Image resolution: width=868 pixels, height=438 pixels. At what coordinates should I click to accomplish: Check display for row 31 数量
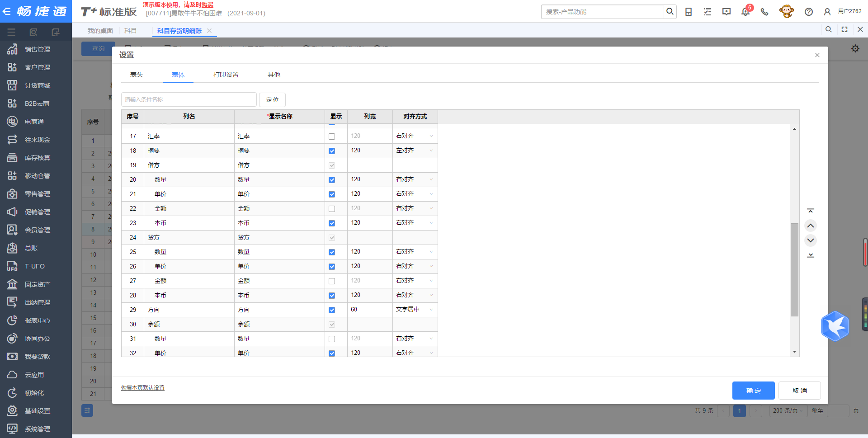(x=332, y=339)
